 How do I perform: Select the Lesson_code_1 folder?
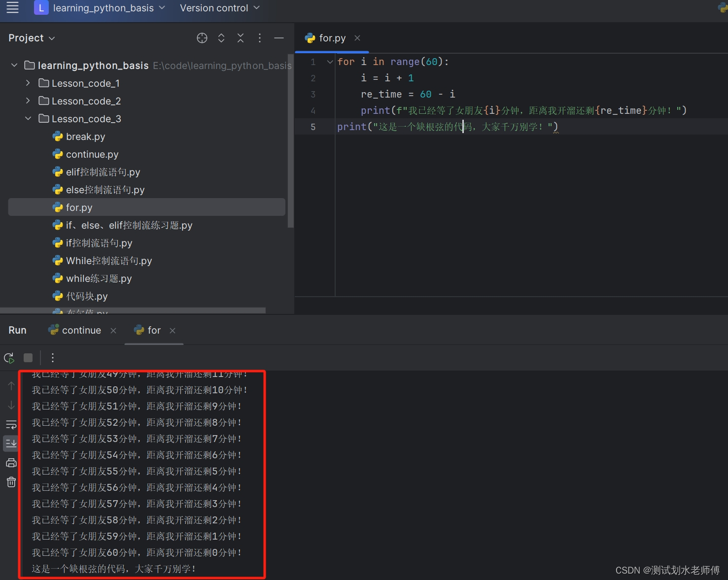tap(86, 83)
